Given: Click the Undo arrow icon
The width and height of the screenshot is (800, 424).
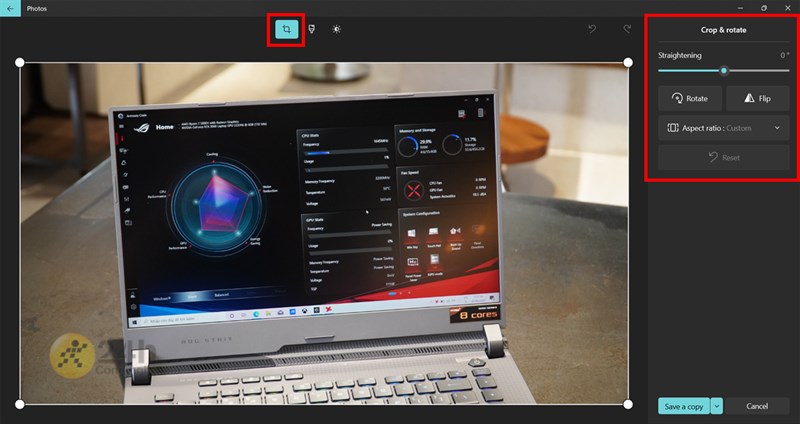Looking at the screenshot, I should point(592,29).
